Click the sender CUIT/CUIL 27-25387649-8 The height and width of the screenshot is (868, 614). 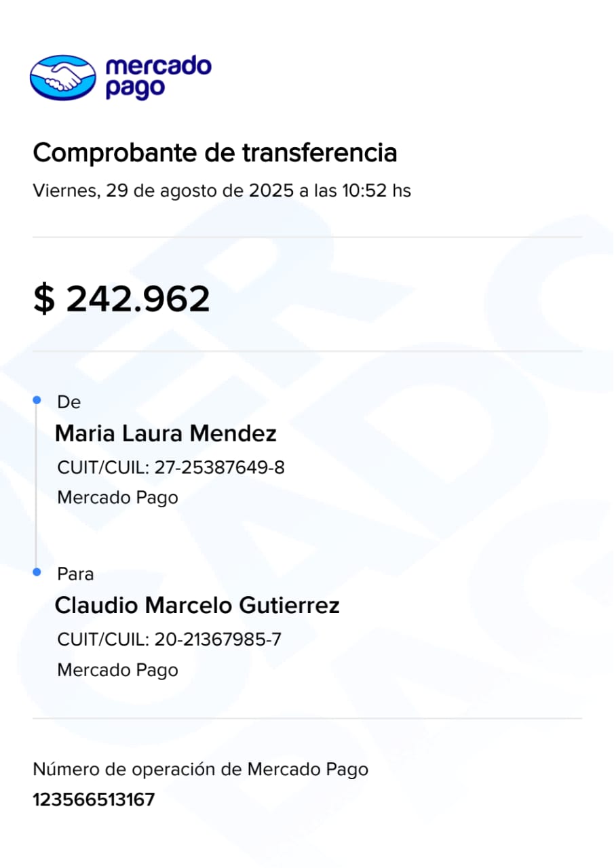tap(219, 467)
